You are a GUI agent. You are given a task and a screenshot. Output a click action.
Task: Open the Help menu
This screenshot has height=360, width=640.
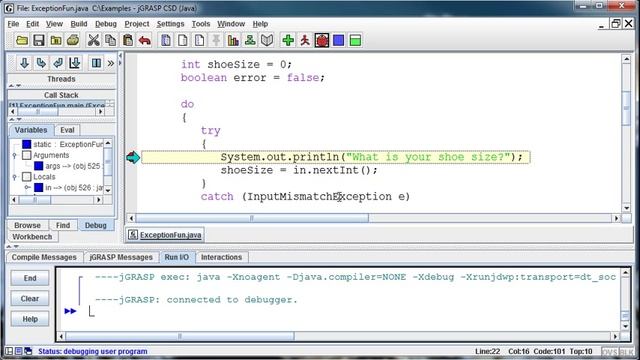pos(260,24)
